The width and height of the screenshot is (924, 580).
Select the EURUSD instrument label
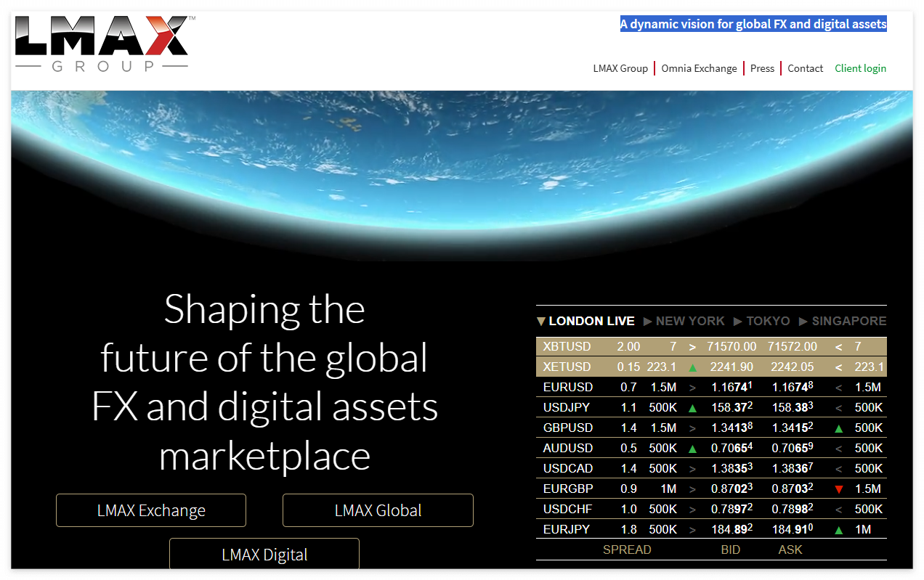pos(568,387)
